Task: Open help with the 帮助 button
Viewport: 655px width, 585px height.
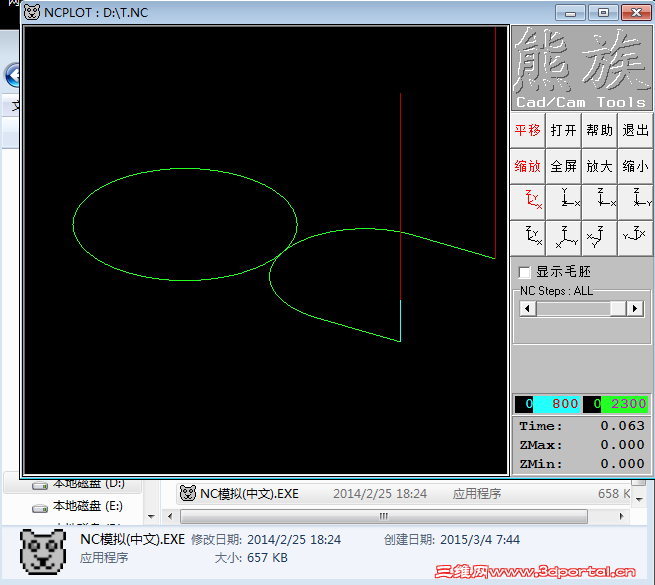Action: point(600,130)
